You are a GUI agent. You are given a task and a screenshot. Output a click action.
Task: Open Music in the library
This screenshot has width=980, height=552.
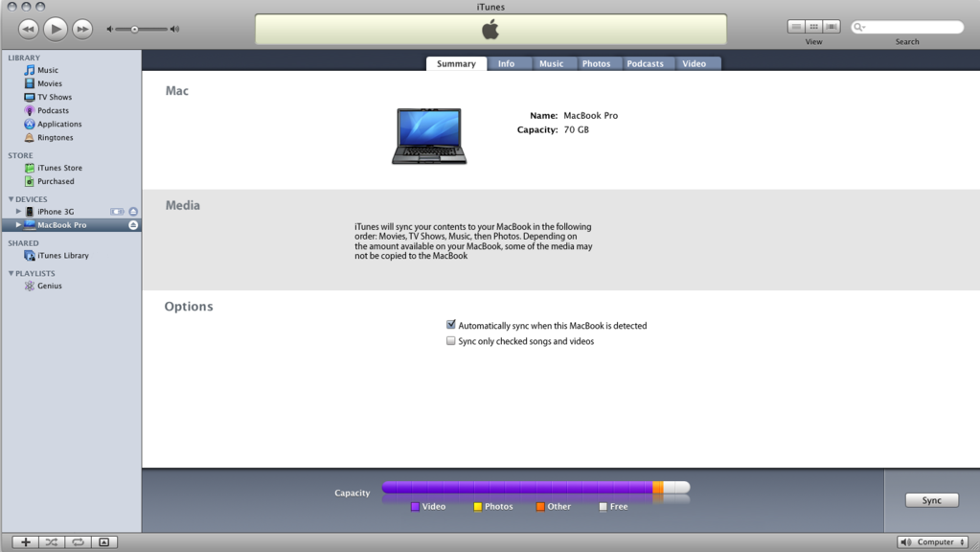(x=48, y=70)
